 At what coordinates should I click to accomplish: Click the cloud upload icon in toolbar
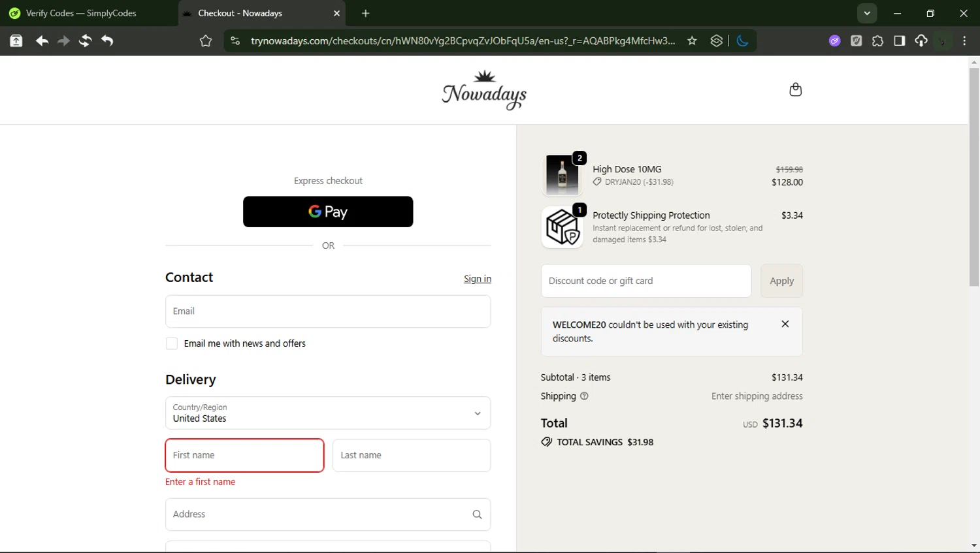click(x=921, y=41)
